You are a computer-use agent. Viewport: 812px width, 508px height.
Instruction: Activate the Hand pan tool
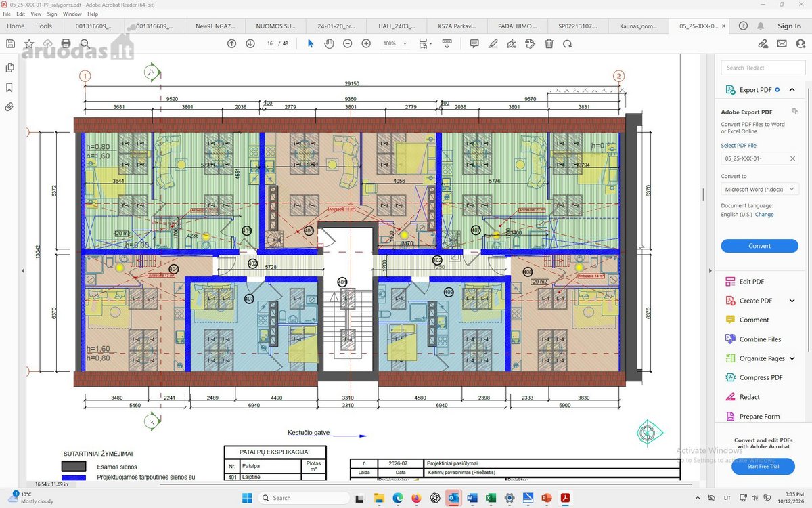tap(329, 43)
